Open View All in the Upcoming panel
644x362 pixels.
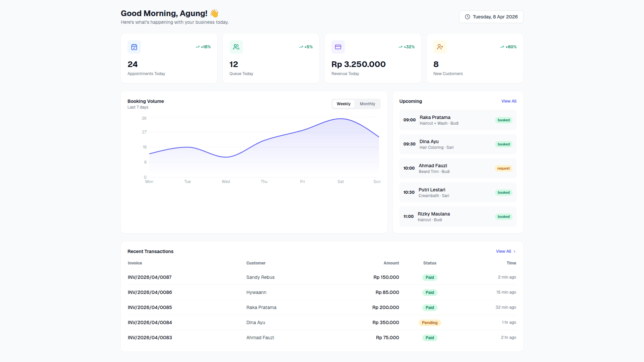[509, 101]
